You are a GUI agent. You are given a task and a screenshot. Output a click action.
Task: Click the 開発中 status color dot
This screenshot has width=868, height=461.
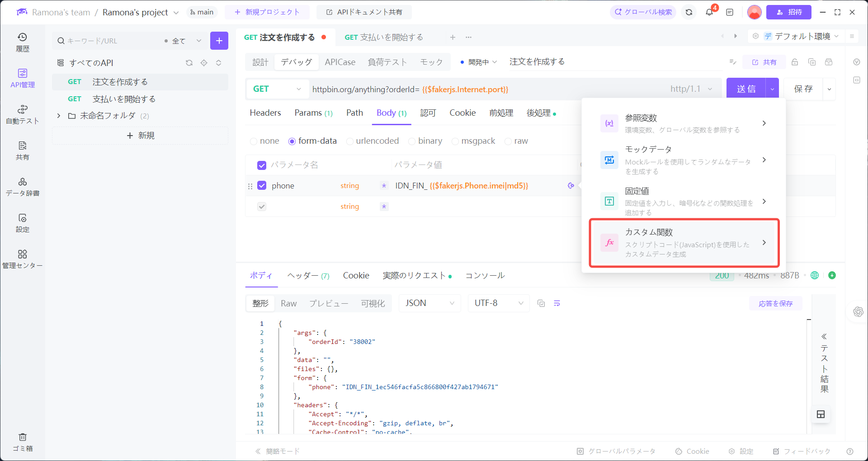click(462, 62)
